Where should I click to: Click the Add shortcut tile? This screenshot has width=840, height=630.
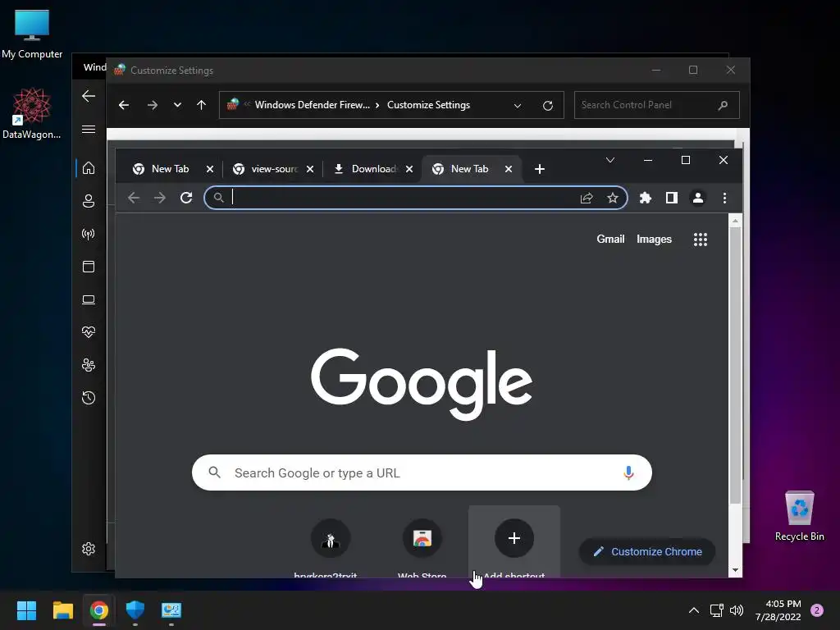[x=514, y=542]
